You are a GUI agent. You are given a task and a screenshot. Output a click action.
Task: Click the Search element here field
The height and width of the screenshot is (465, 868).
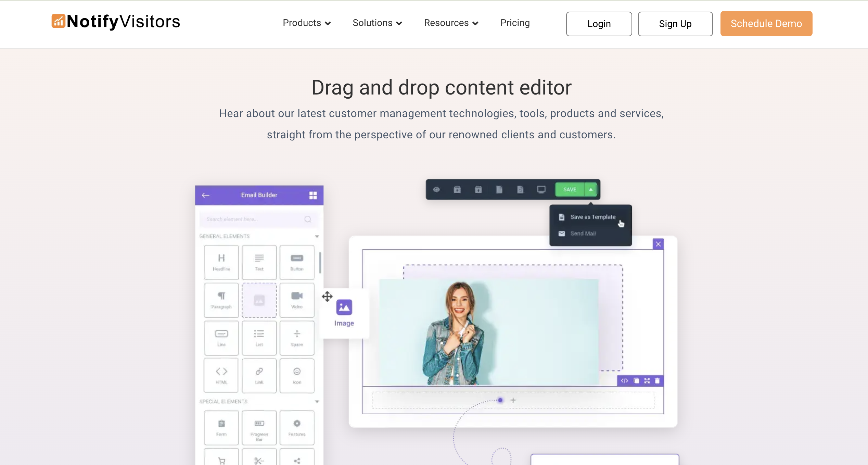tap(253, 219)
